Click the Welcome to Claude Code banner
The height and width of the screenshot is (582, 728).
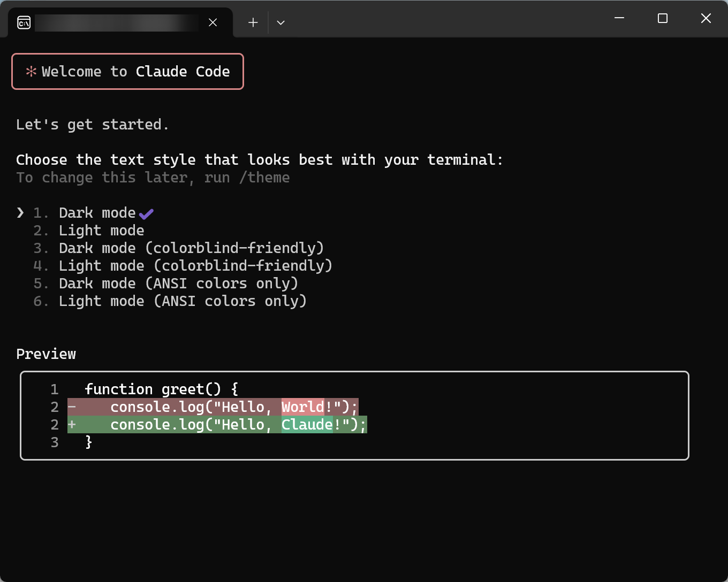click(x=127, y=71)
